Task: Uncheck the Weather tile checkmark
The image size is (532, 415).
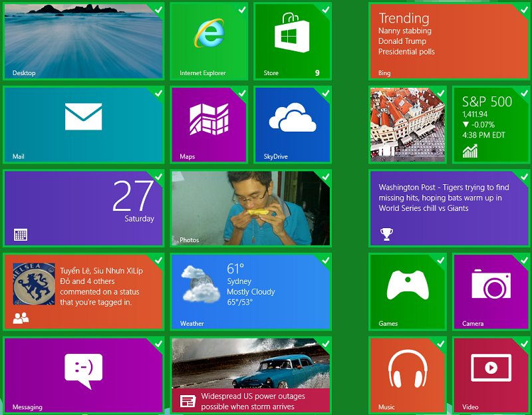Action: click(325, 260)
